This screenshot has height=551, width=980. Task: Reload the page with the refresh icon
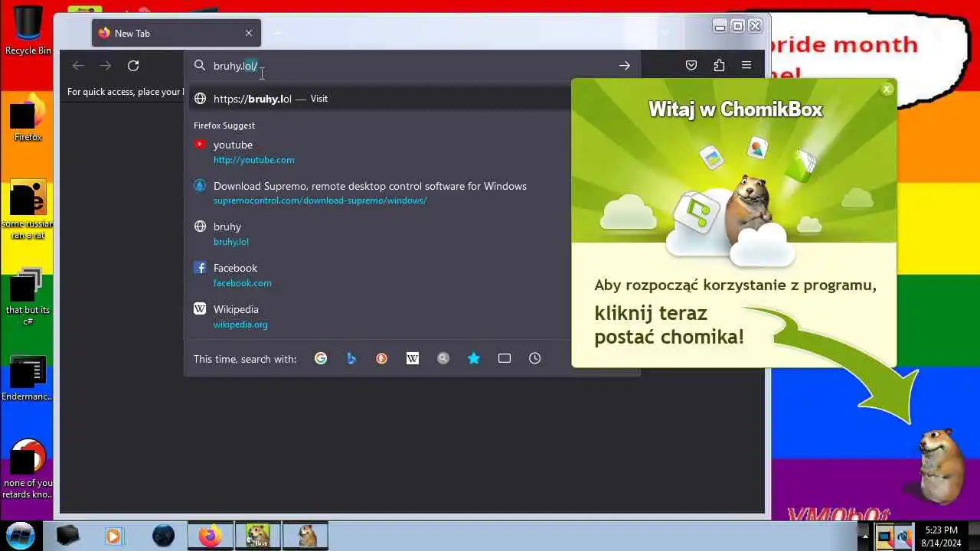[133, 66]
